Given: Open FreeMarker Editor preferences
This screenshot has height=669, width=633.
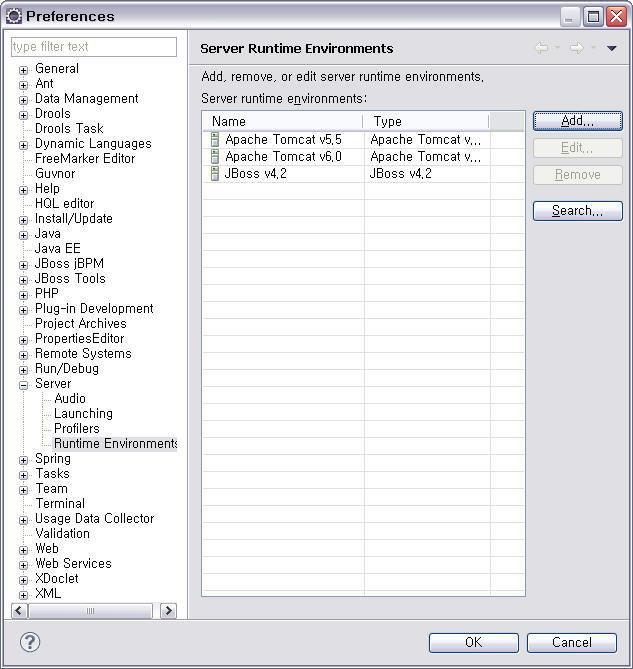Looking at the screenshot, I should tap(85, 158).
